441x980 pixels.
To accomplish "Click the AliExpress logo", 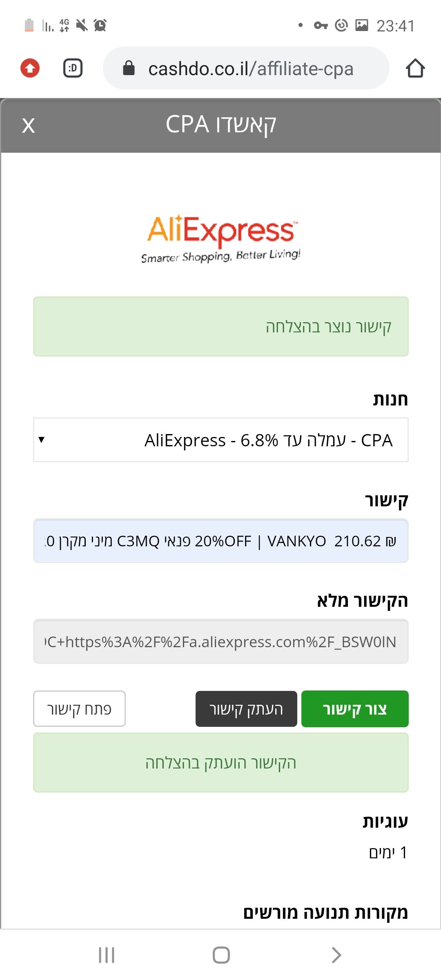I will 220,237.
